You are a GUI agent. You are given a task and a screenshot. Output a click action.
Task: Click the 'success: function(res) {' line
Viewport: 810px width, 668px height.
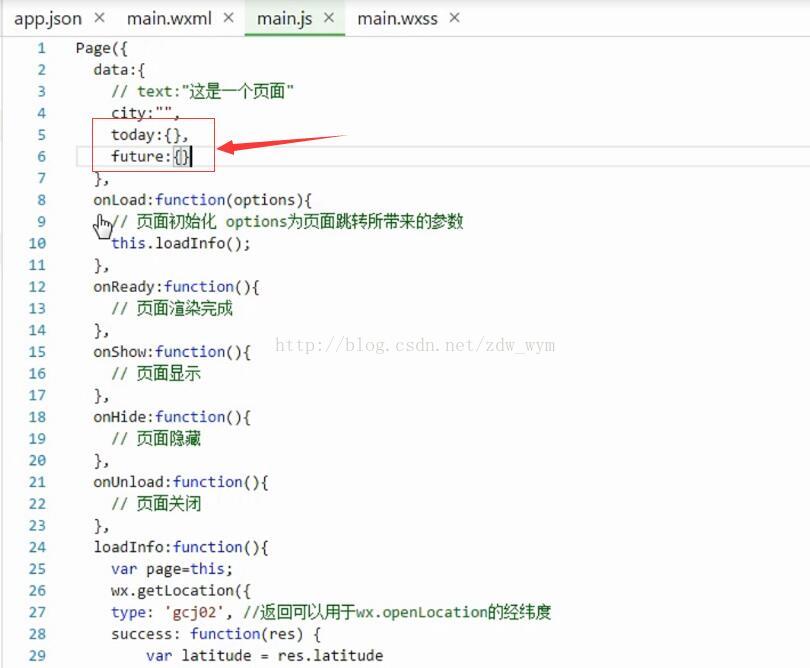pos(216,634)
